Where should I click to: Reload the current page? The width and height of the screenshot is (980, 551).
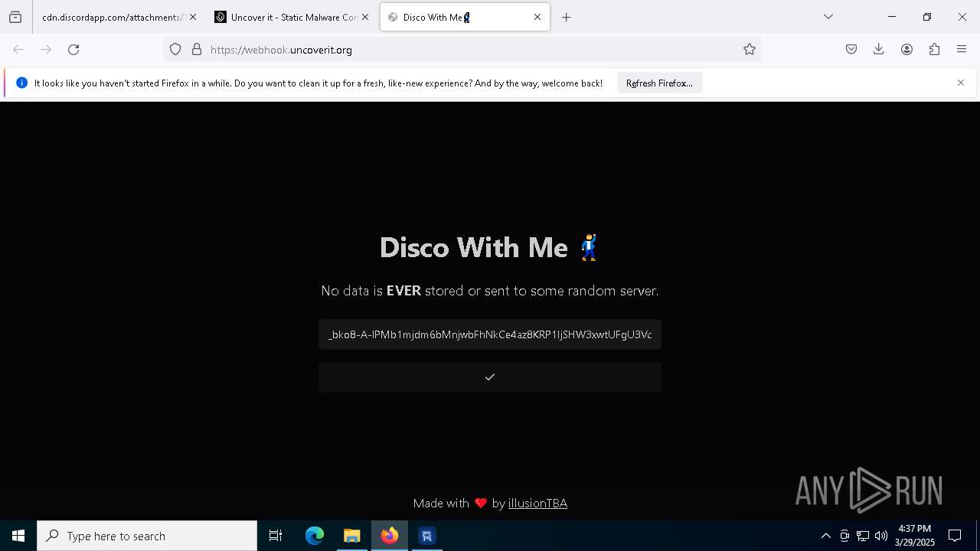coord(73,49)
